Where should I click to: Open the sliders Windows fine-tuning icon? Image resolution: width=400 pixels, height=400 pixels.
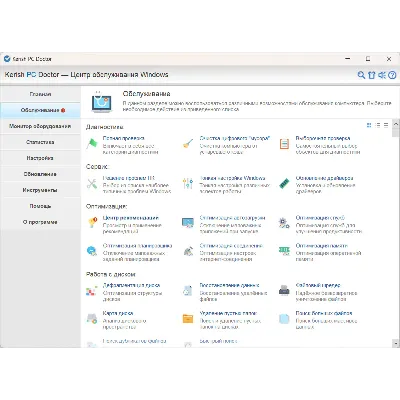point(188,183)
